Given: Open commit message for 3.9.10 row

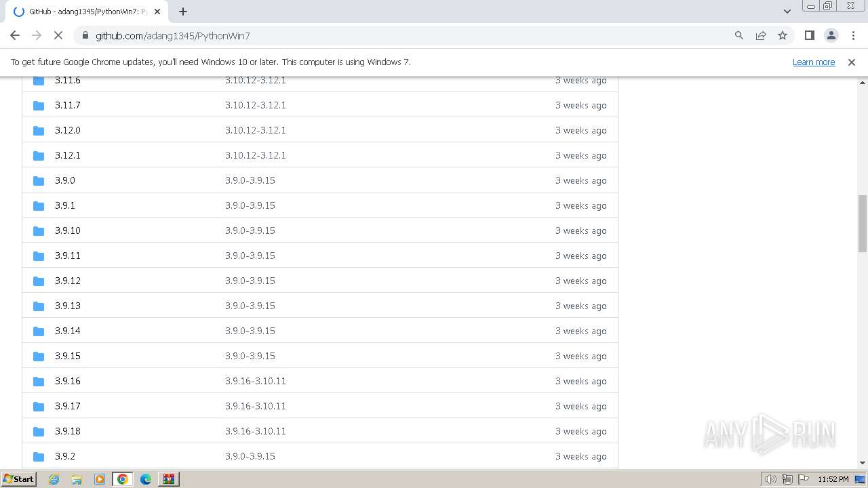Looking at the screenshot, I should [250, 231].
